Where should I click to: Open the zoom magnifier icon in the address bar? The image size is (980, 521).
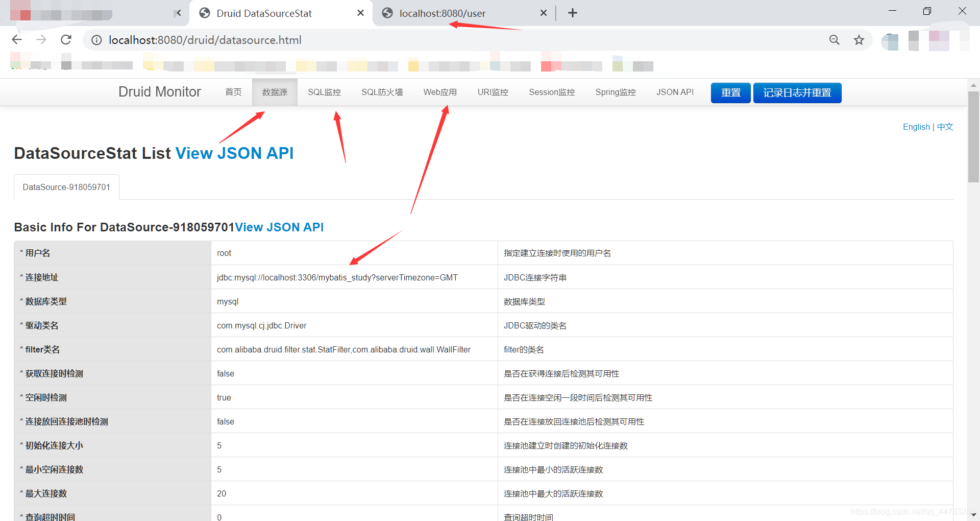(x=835, y=40)
